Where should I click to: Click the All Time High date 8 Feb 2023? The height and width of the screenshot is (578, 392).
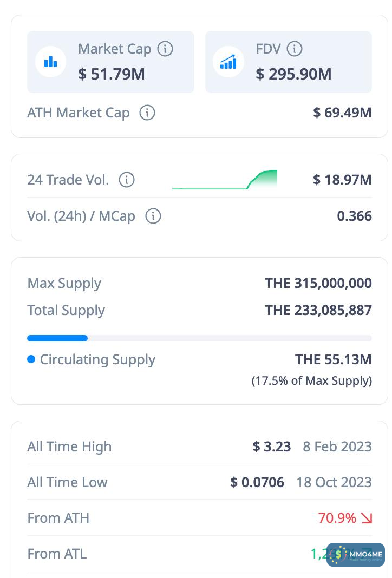pyautogui.click(x=337, y=446)
